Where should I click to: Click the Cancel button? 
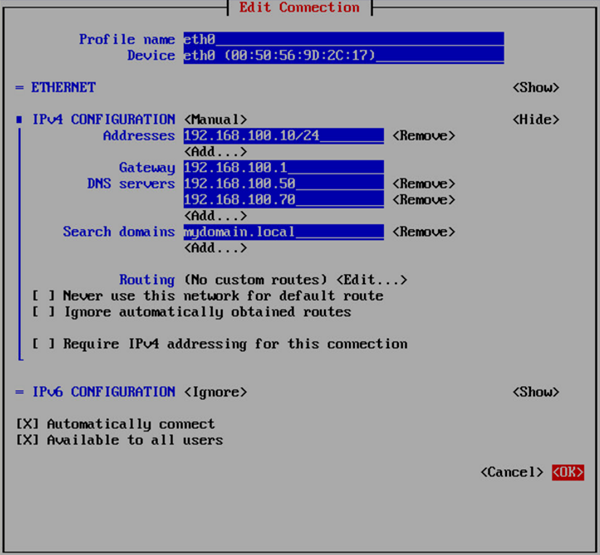point(512,472)
